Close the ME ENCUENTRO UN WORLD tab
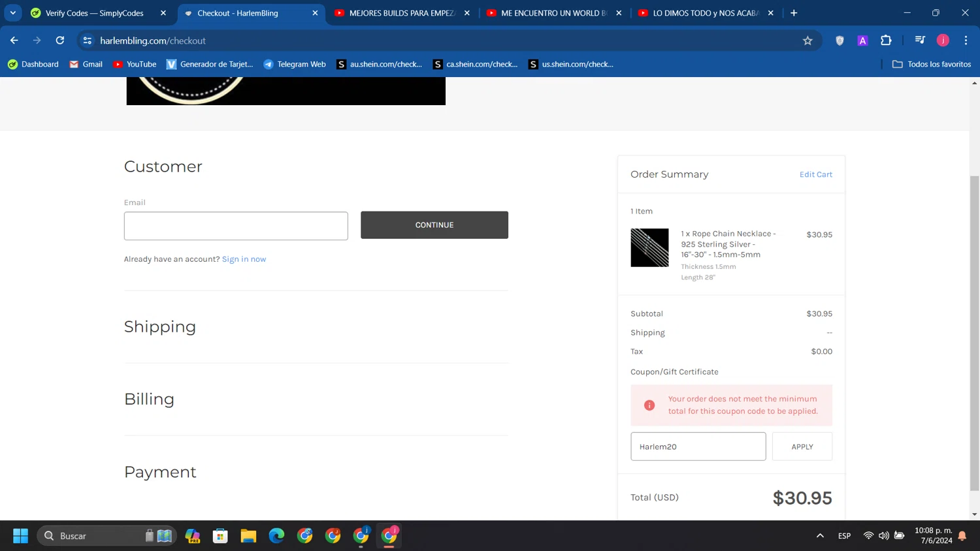The image size is (980, 551). pos(619,13)
